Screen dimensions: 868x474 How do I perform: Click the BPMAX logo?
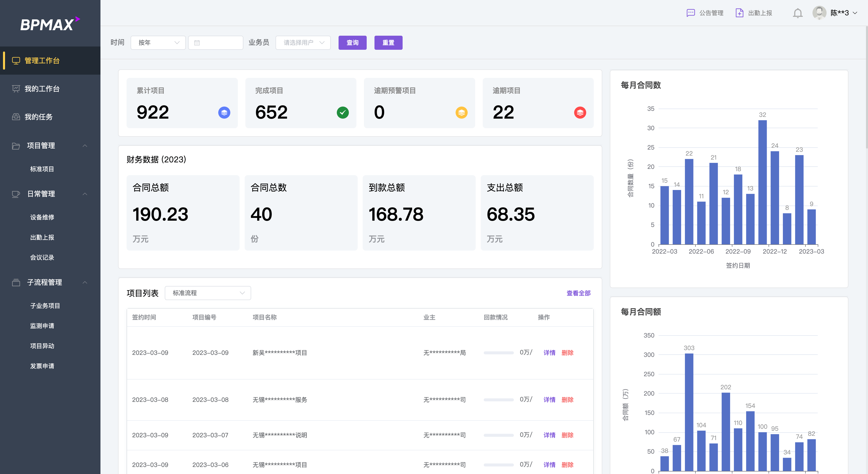[50, 24]
